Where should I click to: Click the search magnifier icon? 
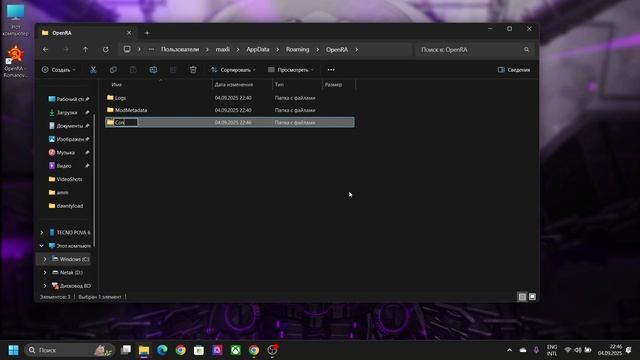tap(527, 49)
